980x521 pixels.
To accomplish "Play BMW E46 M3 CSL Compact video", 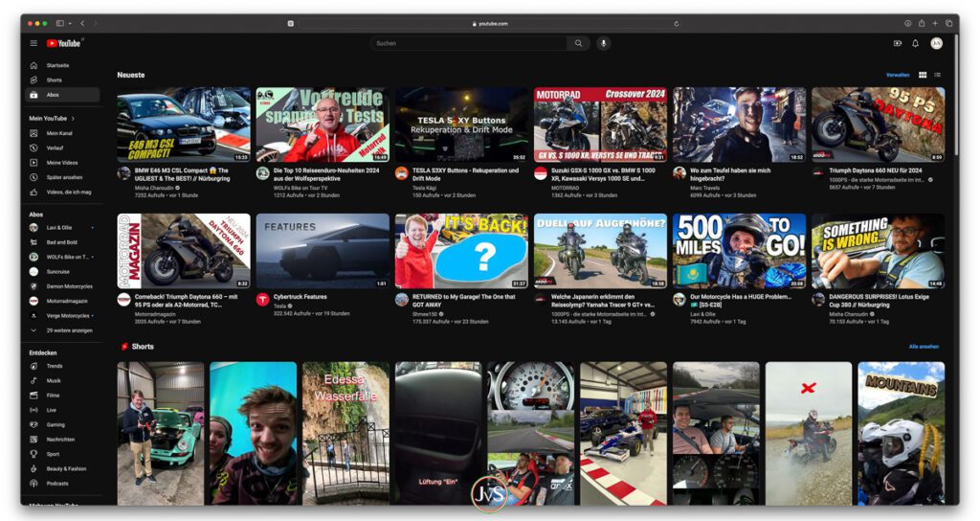I will click(184, 125).
